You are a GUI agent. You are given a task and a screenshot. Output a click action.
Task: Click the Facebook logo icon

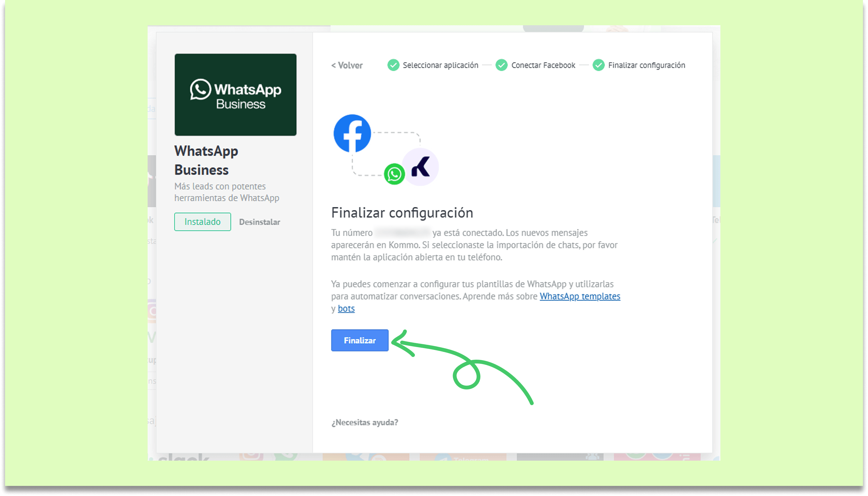coord(352,133)
